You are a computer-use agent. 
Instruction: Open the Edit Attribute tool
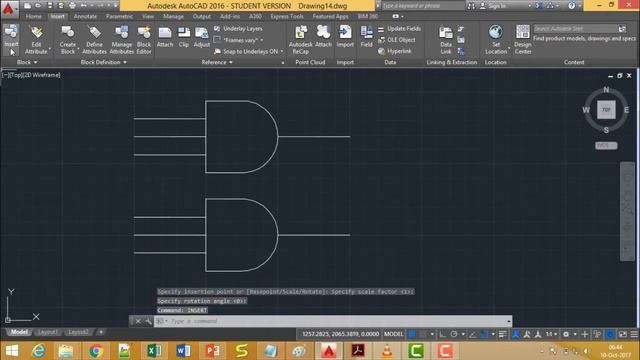36,40
